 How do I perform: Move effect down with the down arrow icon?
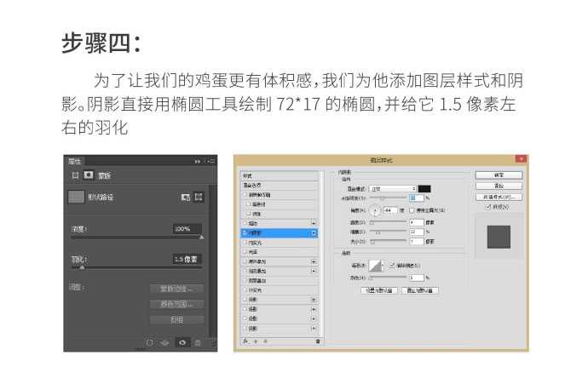[266, 341]
